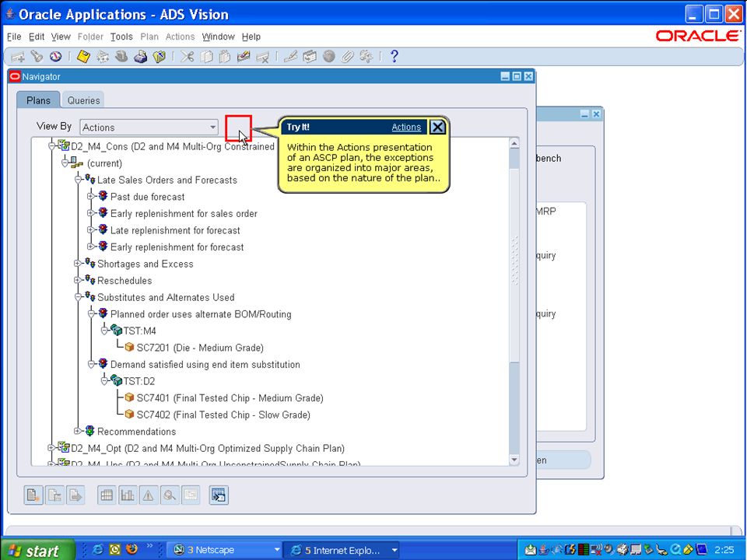
Task: Select Planned order uses alternate BOM/Routing
Action: (201, 314)
